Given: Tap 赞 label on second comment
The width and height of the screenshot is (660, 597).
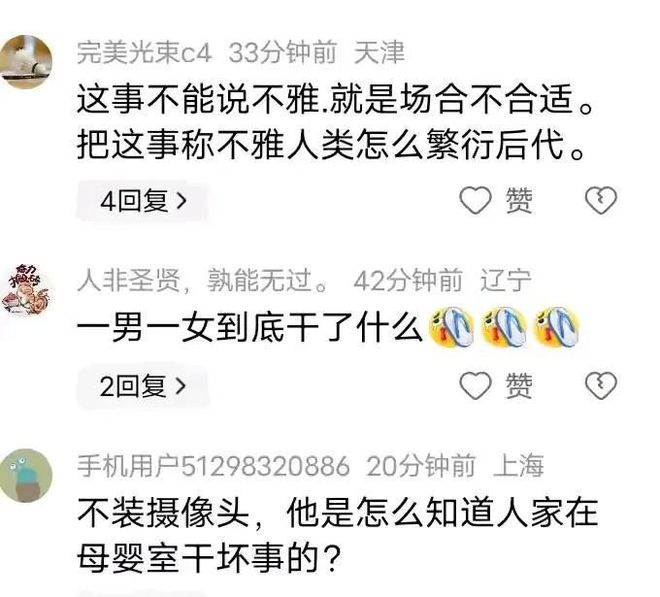Looking at the screenshot, I should [519, 386].
